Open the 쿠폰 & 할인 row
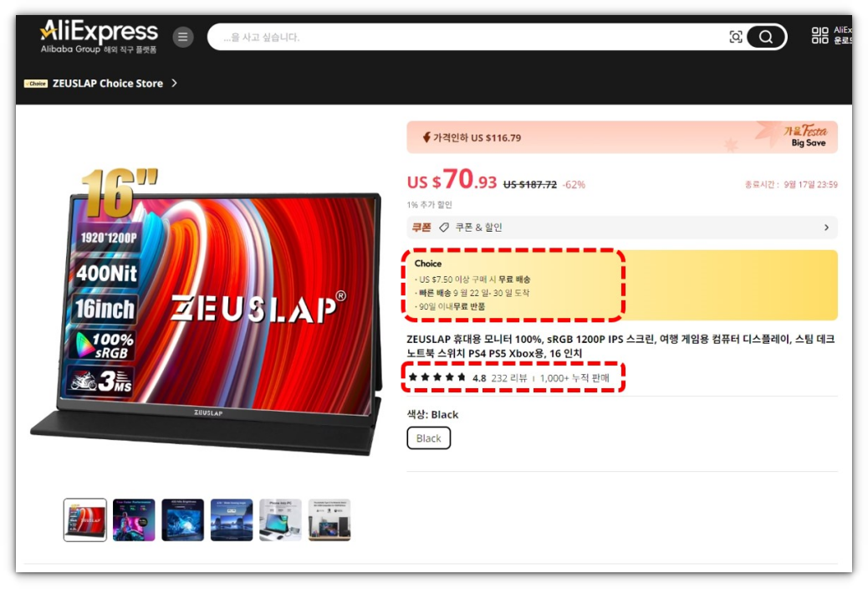This screenshot has width=868, height=589. [621, 228]
